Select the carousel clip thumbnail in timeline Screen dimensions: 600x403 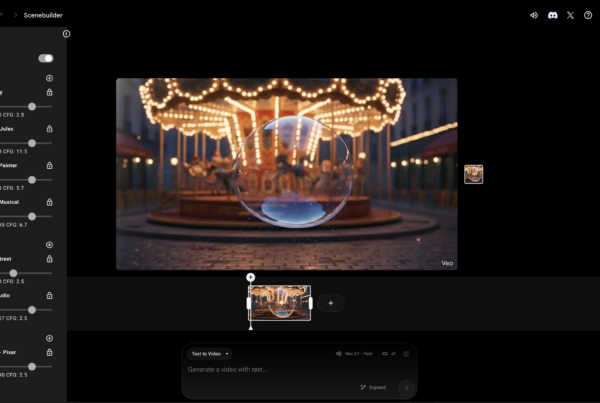point(280,303)
